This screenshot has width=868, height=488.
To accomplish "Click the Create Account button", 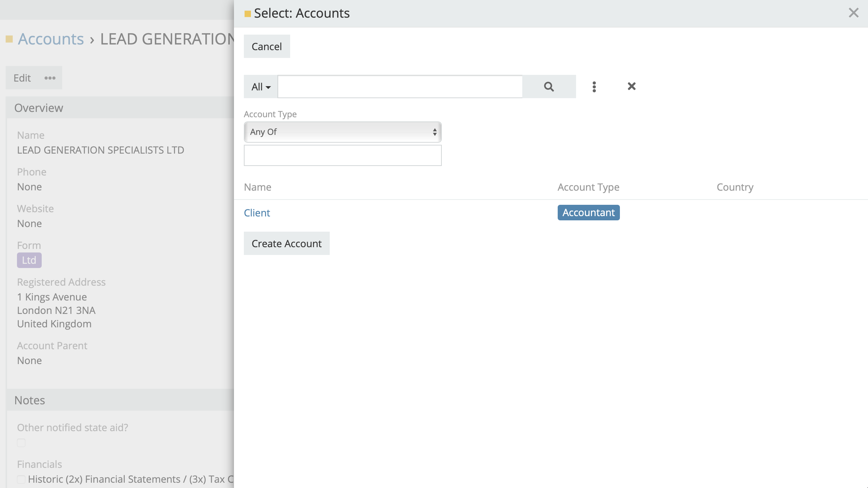I will pyautogui.click(x=287, y=244).
